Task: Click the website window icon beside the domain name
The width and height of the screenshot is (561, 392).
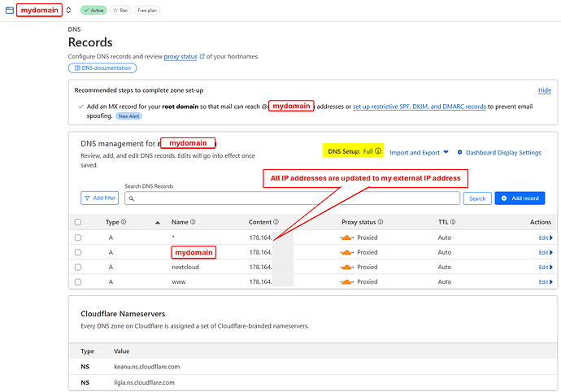Action: coord(10,10)
